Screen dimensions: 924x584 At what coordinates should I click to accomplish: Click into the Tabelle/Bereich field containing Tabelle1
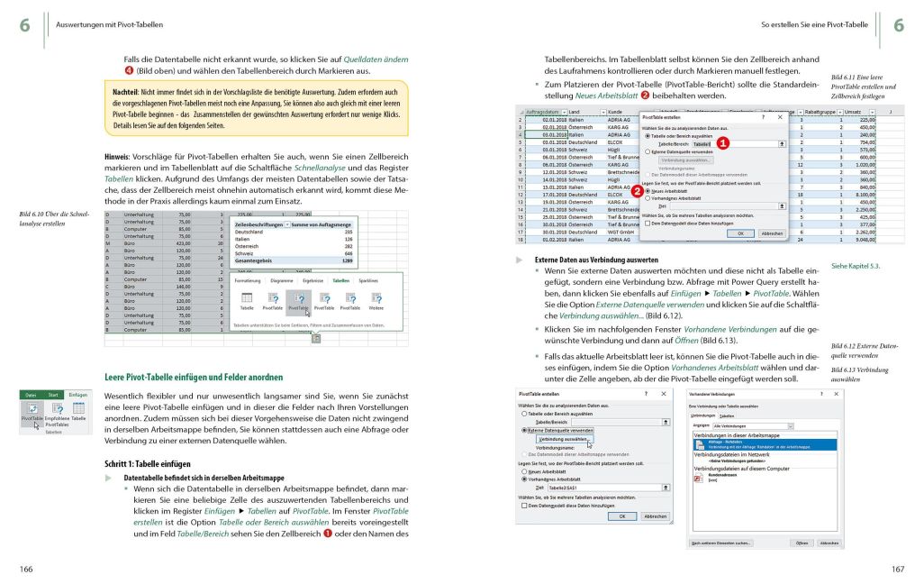click(734, 144)
